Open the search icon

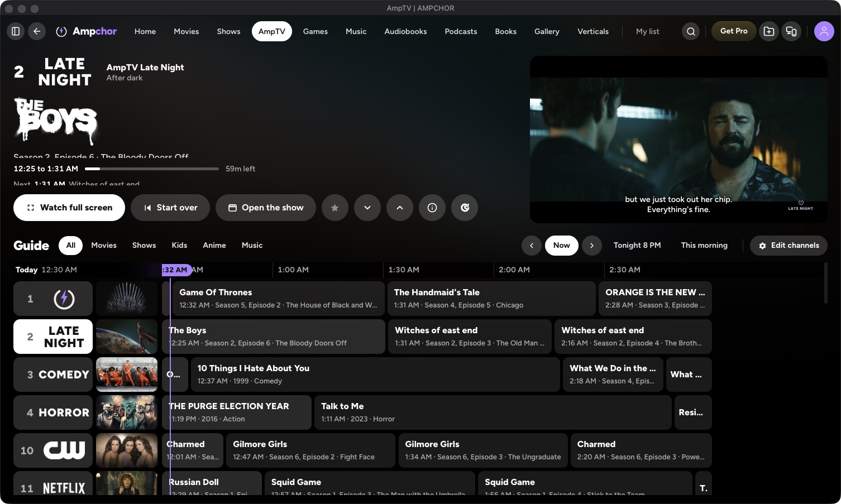click(x=691, y=31)
